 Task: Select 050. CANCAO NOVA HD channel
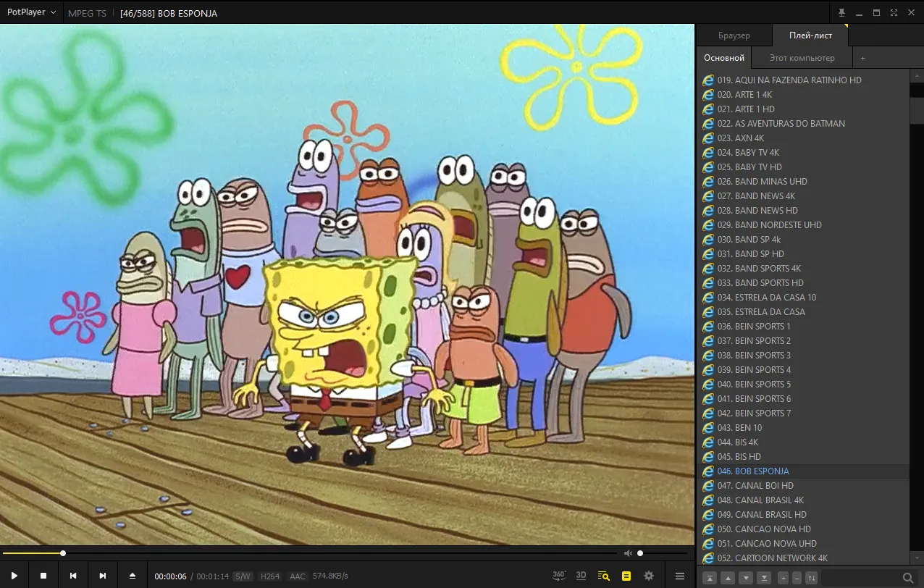pyautogui.click(x=802, y=529)
